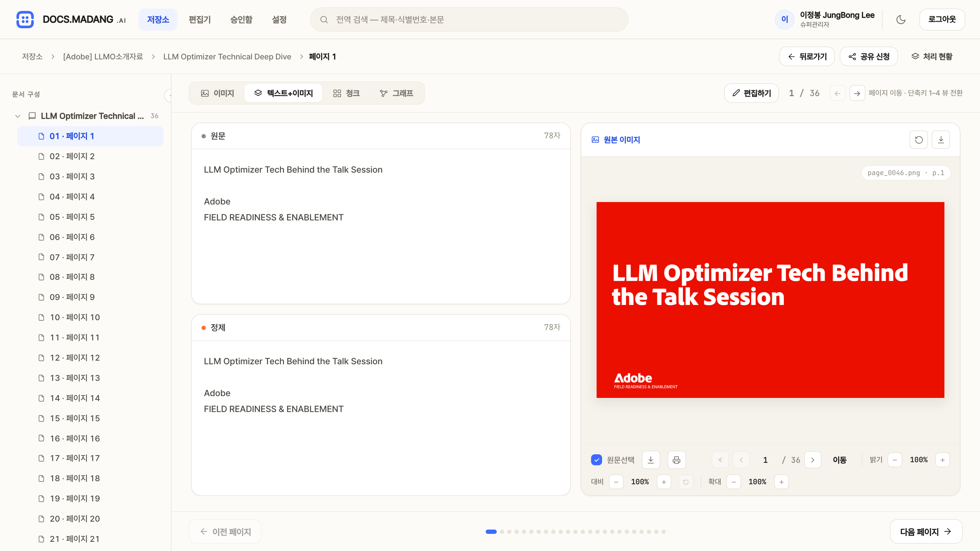The height and width of the screenshot is (551, 980).
Task: Click the 편집하기 pencil button
Action: click(x=751, y=93)
